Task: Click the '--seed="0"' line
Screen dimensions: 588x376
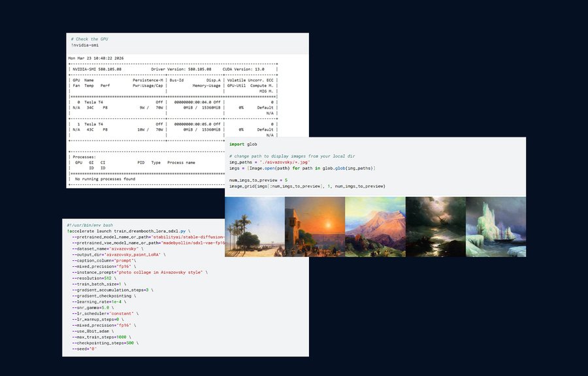Action: click(x=84, y=349)
